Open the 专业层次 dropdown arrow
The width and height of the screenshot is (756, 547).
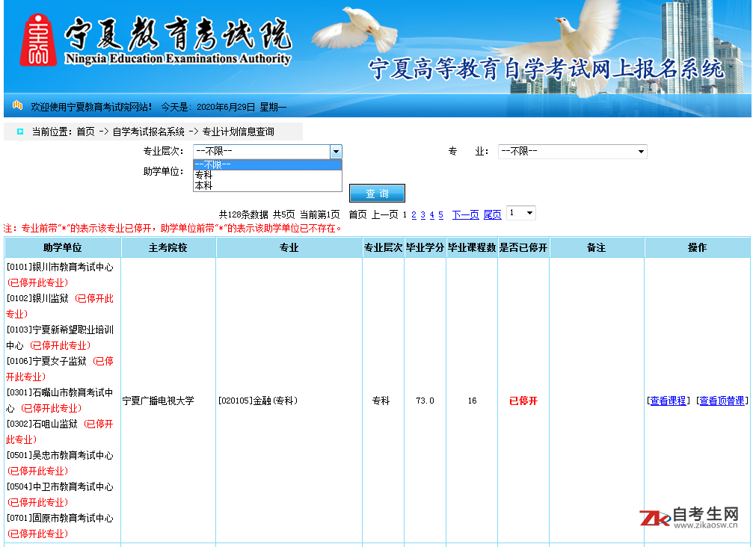[x=336, y=152]
